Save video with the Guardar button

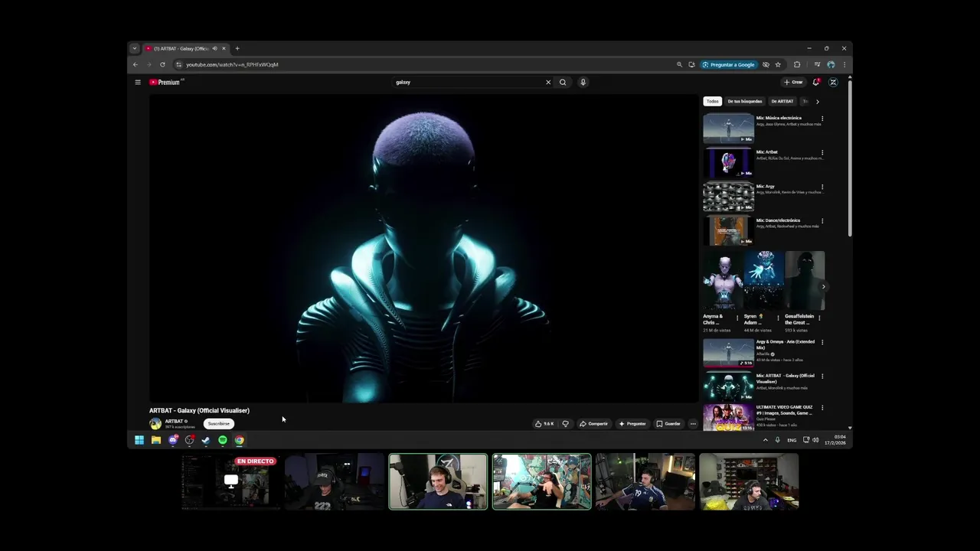pyautogui.click(x=668, y=423)
